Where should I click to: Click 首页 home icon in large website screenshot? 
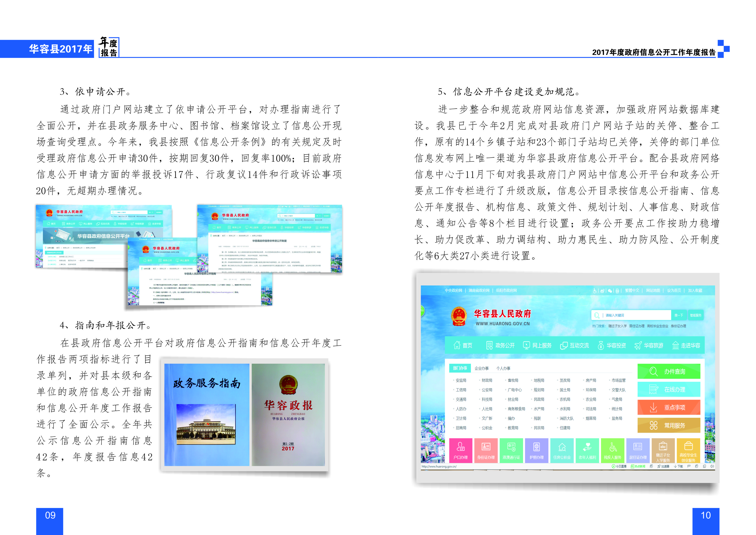(x=457, y=345)
